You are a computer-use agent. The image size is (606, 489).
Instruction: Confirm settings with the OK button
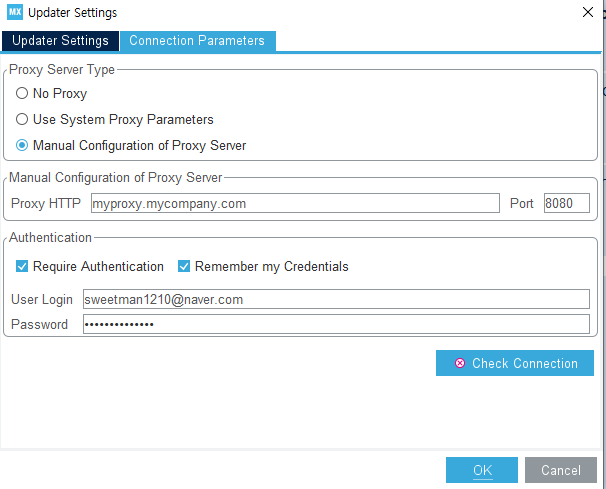click(x=482, y=470)
